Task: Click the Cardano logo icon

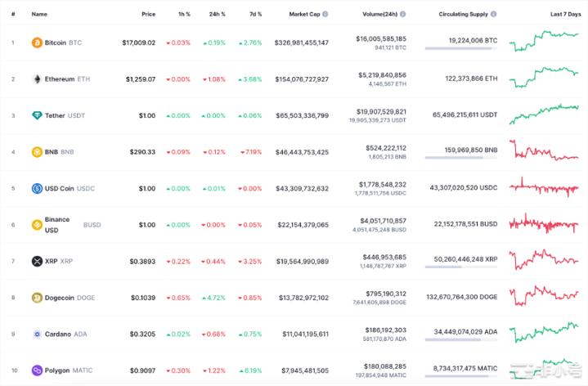Action: pos(37,334)
